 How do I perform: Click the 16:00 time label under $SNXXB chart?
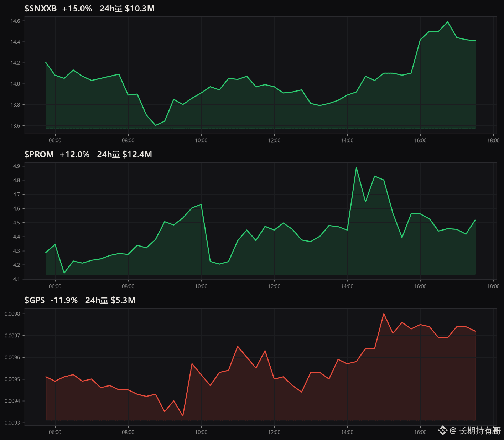tap(420, 140)
